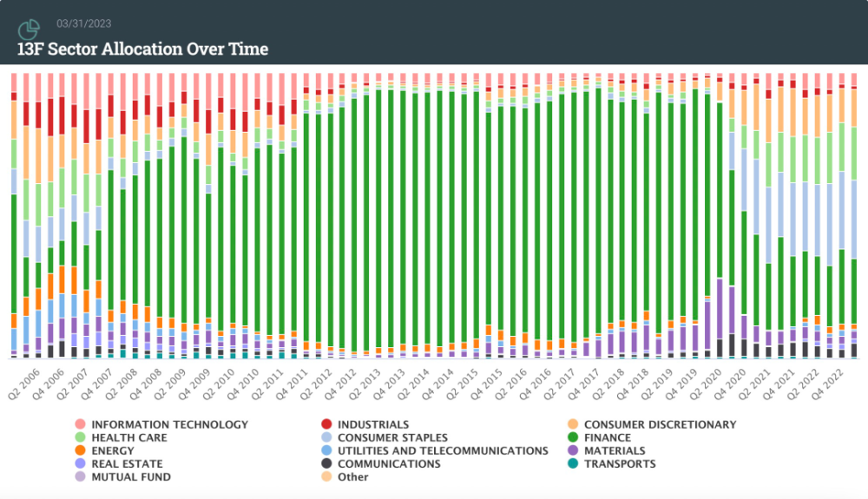The height and width of the screenshot is (499, 868).
Task: Click the green Finance legend dot
Action: [574, 438]
